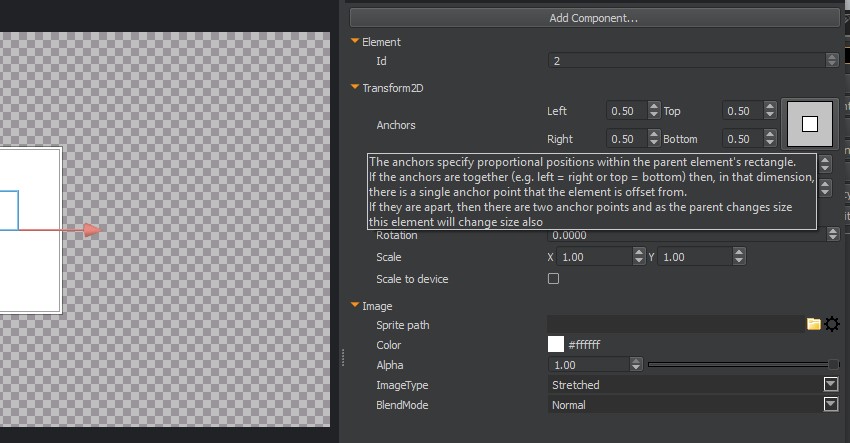Click the Anchors property label
Screen dimensions: 850x443
point(396,125)
